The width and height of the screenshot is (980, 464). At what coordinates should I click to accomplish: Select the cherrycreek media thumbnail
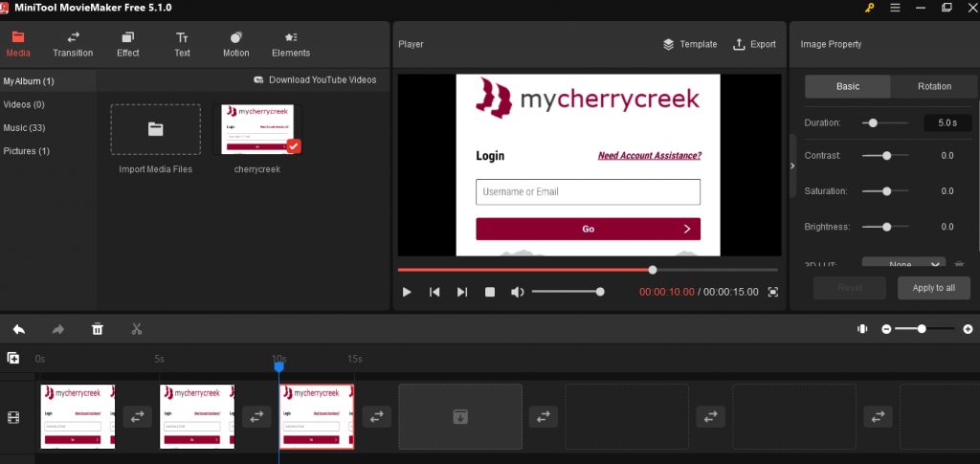tap(257, 129)
